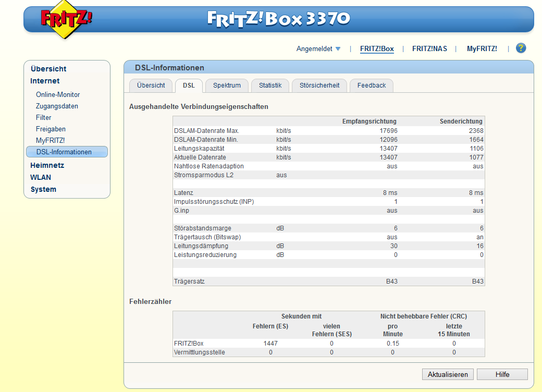Screen dimensions: 542x392
Task: Click the FRITZ! logo
Action: click(66, 19)
